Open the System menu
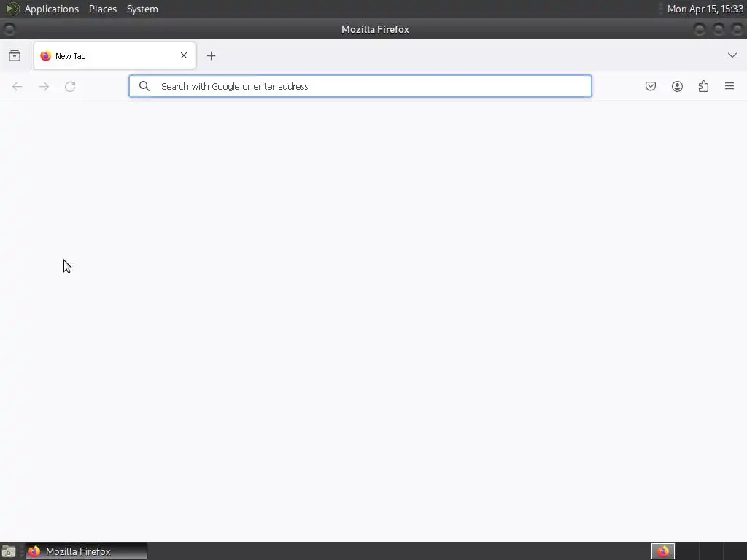This screenshot has width=747, height=560. coord(142,9)
